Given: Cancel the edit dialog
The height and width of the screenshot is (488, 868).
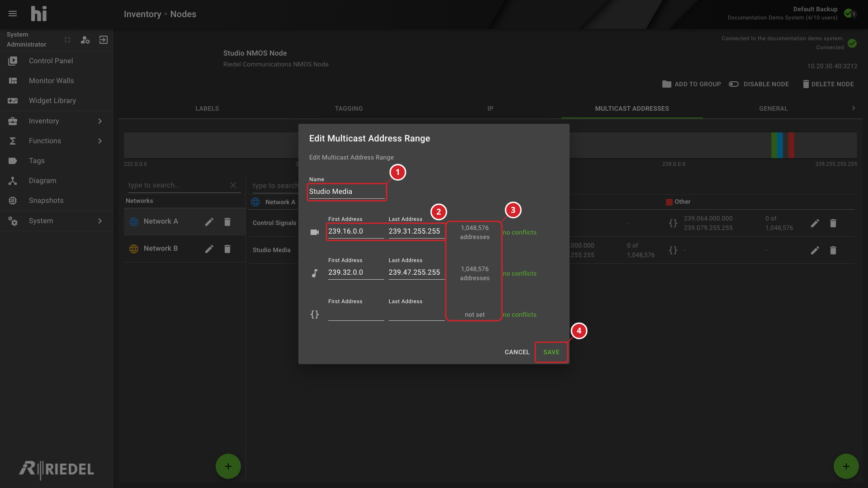Looking at the screenshot, I should coord(517,352).
